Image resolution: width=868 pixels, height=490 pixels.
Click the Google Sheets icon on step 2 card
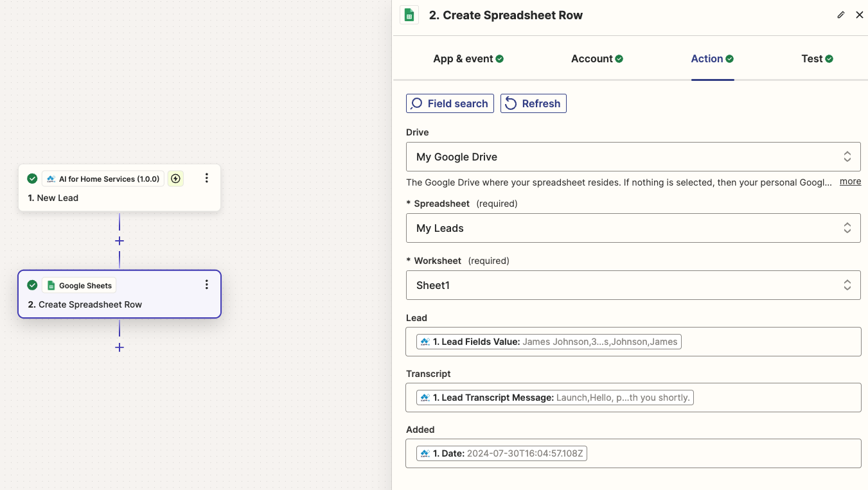pyautogui.click(x=51, y=286)
